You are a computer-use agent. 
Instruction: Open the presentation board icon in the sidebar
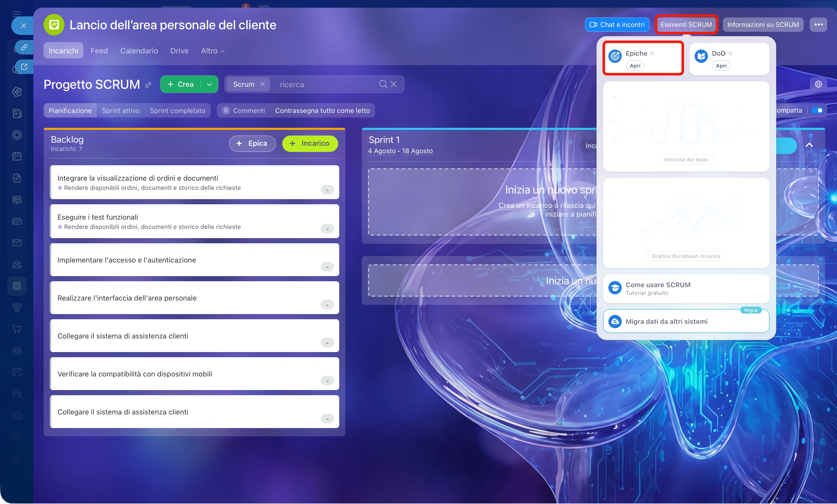pyautogui.click(x=17, y=200)
